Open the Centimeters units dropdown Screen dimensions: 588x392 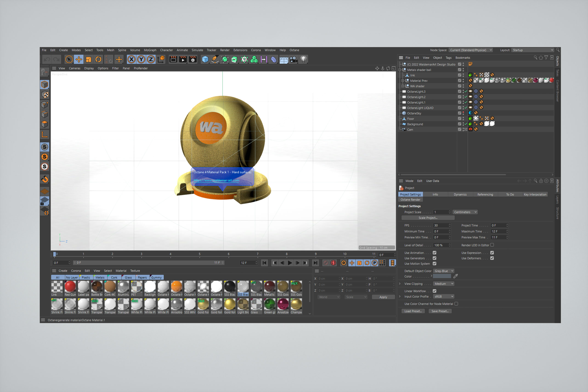pos(465,212)
